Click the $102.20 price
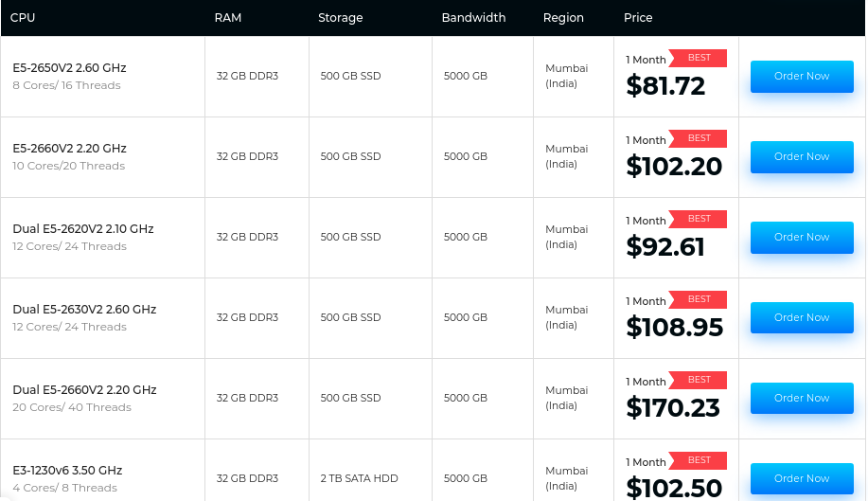The image size is (868, 501). click(x=674, y=168)
